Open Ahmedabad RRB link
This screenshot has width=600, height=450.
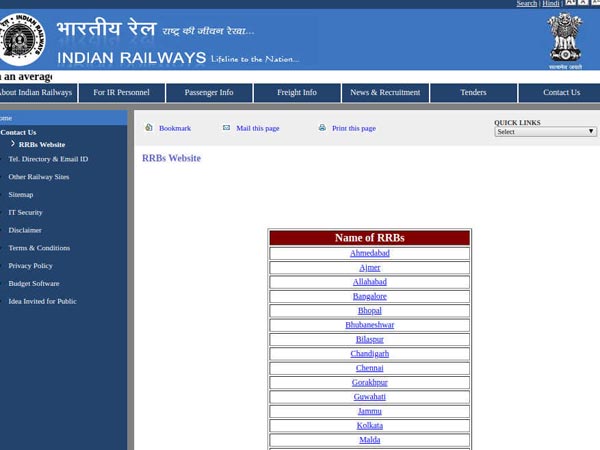click(x=370, y=253)
